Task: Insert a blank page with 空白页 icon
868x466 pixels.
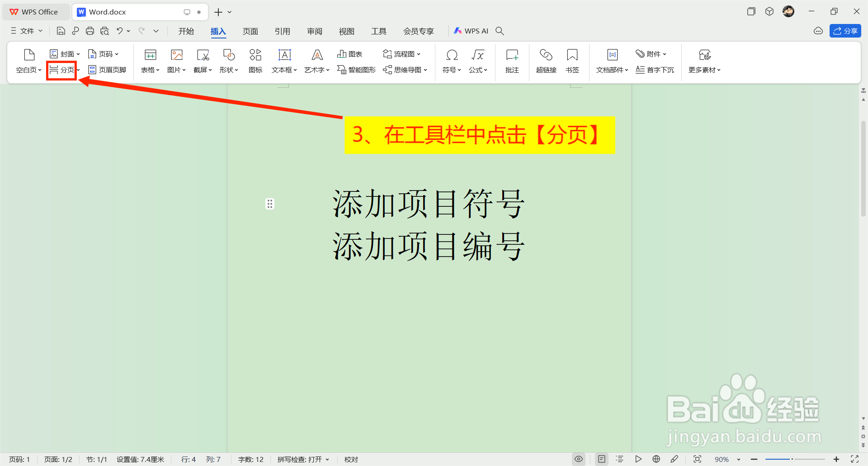Action: 29,55
